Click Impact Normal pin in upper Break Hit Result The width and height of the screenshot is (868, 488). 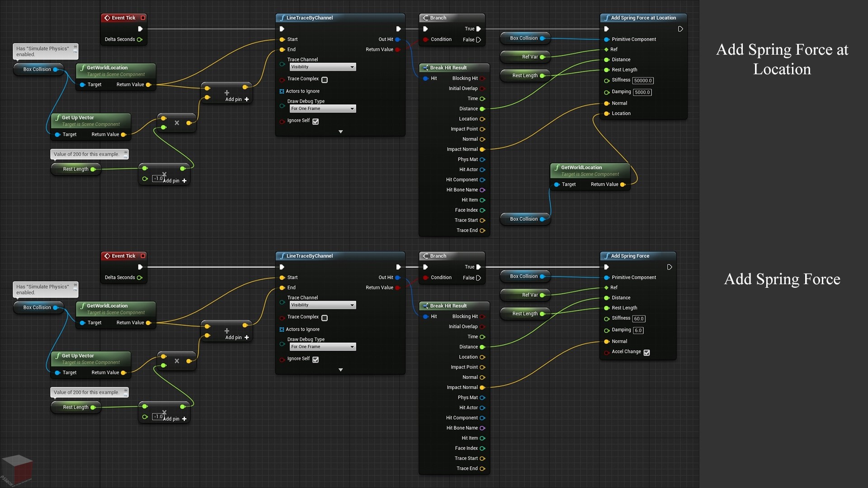click(x=482, y=150)
